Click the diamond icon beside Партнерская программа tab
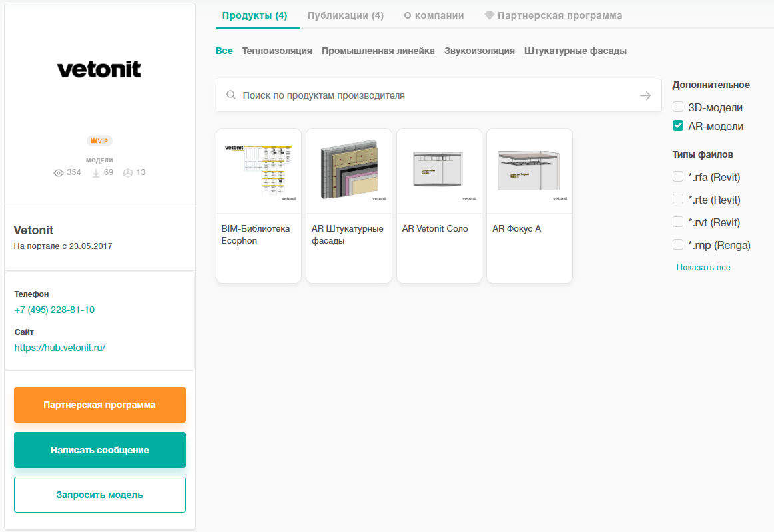 pyautogui.click(x=489, y=15)
